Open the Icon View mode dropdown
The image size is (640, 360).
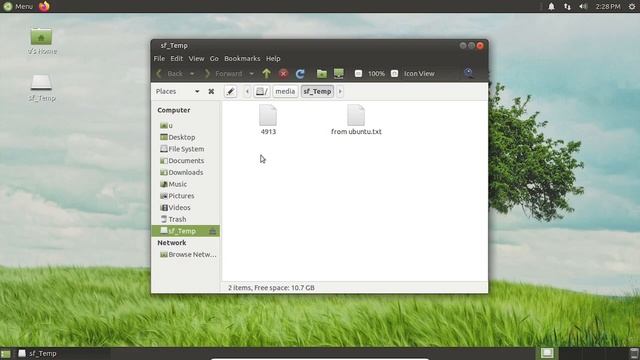pyautogui.click(x=419, y=73)
